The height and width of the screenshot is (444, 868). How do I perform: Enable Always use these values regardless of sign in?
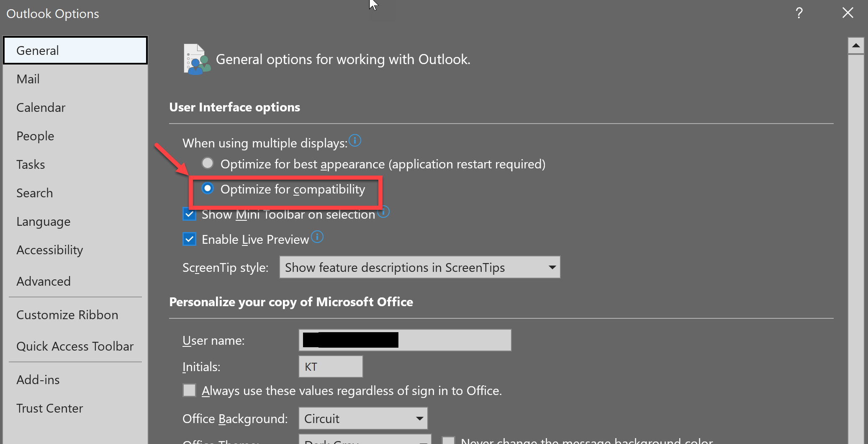coord(189,390)
